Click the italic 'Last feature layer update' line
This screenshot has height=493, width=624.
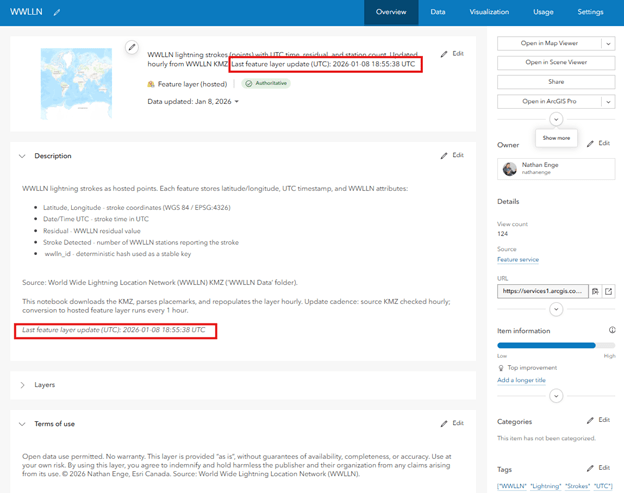point(114,330)
